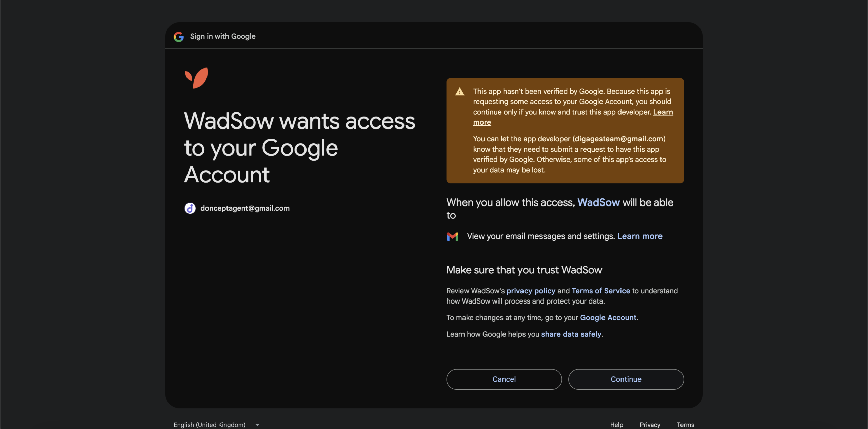868x429 pixels.
Task: Go to the Google Account link
Action: click(x=608, y=317)
